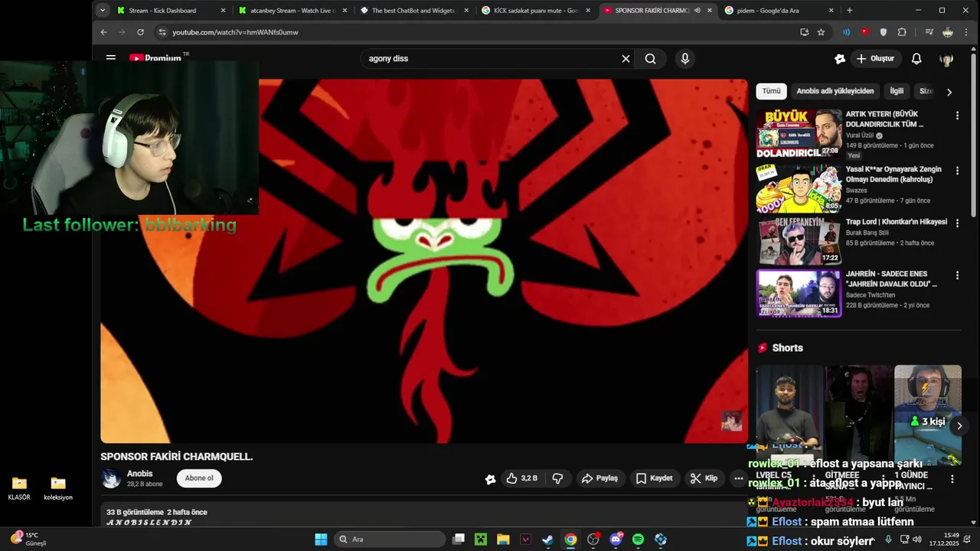The image size is (980, 551).
Task: Open more actions ellipsis under the video
Action: tap(738, 478)
